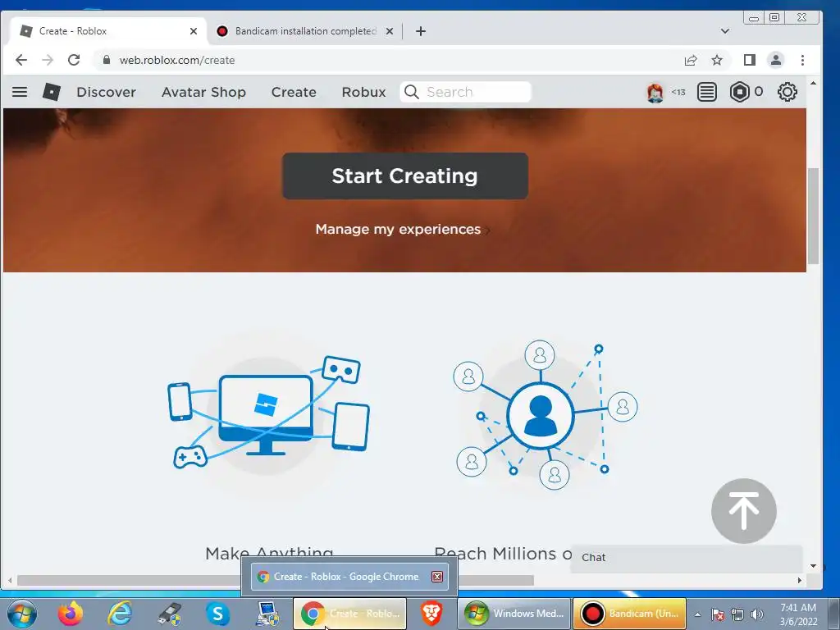Image resolution: width=840 pixels, height=630 pixels.
Task: Open the Roblox settings gear
Action: tap(787, 92)
